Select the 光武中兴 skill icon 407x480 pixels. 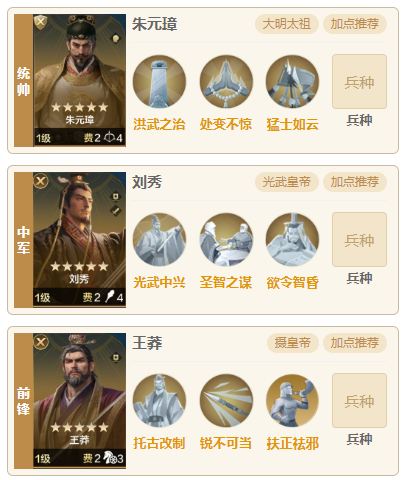pos(159,239)
